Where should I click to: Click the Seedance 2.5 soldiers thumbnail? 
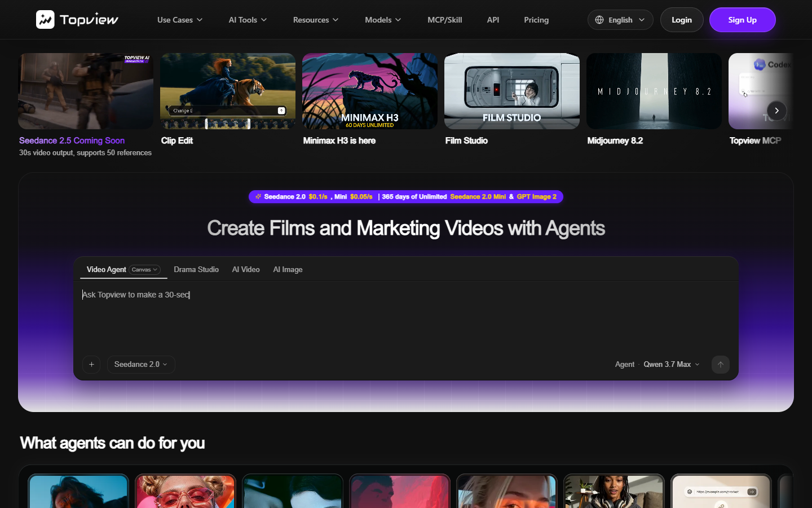click(86, 91)
